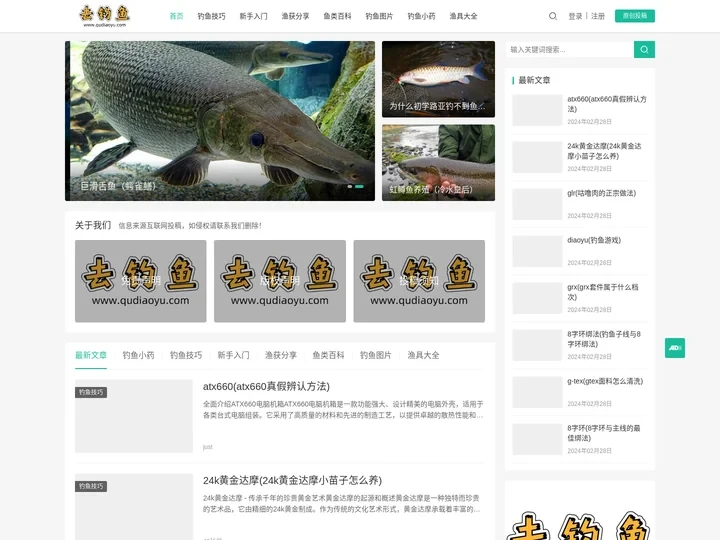This screenshot has width=720, height=540.
Task: Click the g-tex sidebar article thumbnail
Action: (537, 392)
